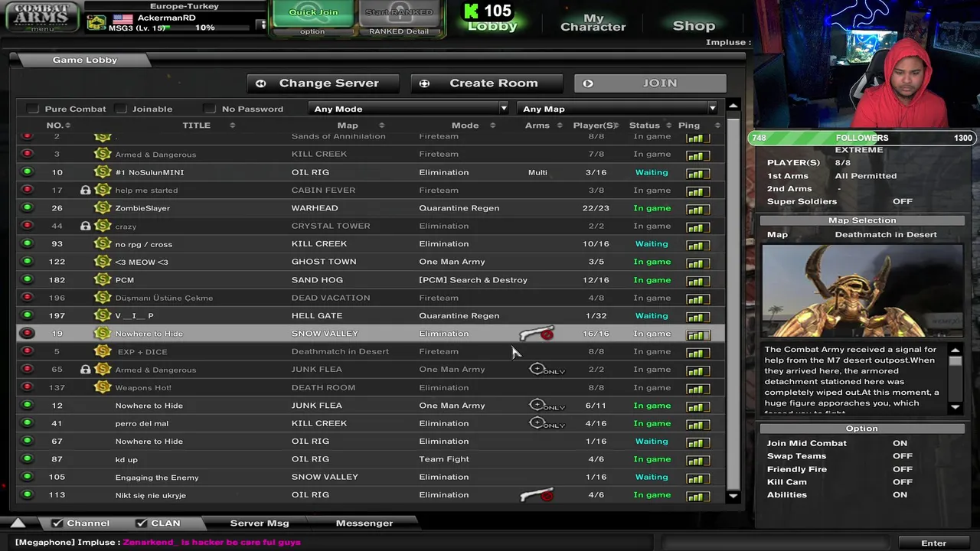The height and width of the screenshot is (551, 980).
Task: Click the JOIN button
Action: [650, 83]
